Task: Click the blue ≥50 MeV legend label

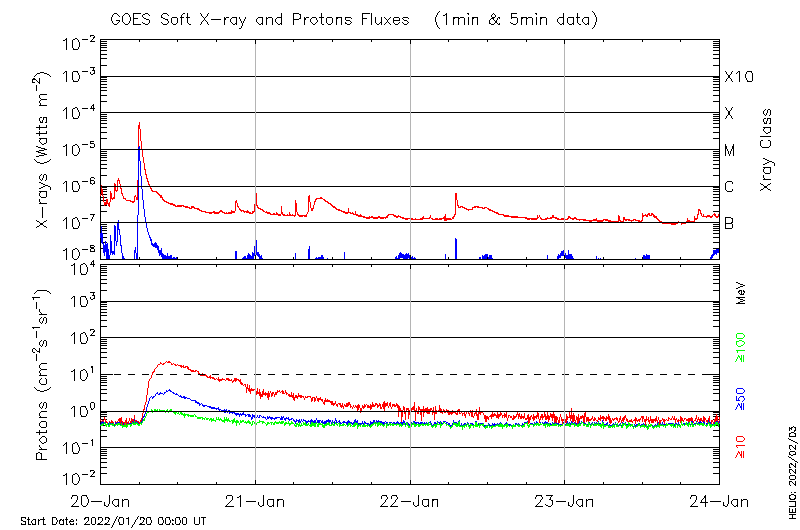Action: tap(741, 398)
